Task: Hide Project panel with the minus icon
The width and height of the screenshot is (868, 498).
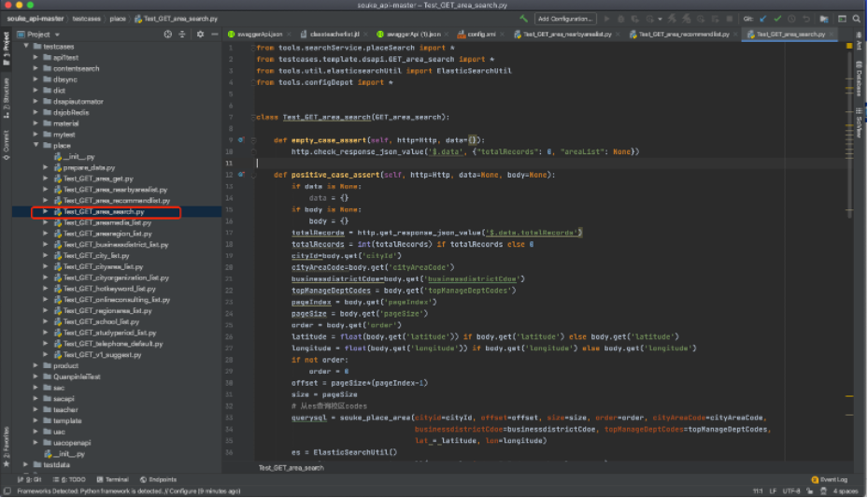Action: point(215,35)
